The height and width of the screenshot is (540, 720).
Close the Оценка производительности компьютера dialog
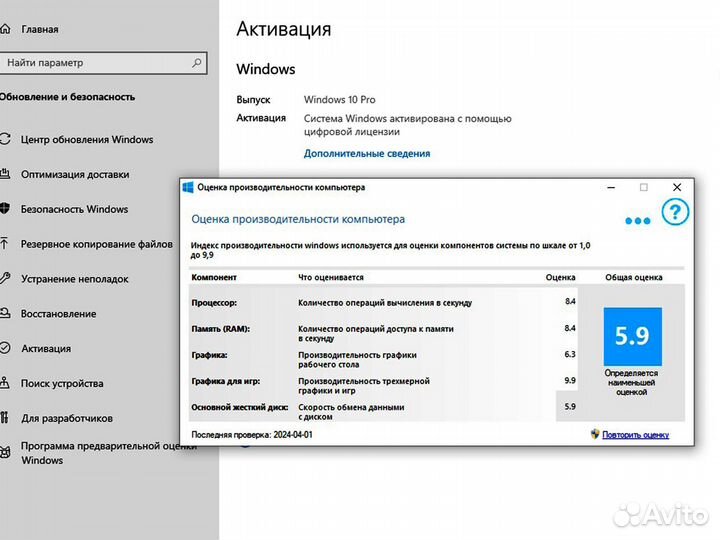click(677, 187)
